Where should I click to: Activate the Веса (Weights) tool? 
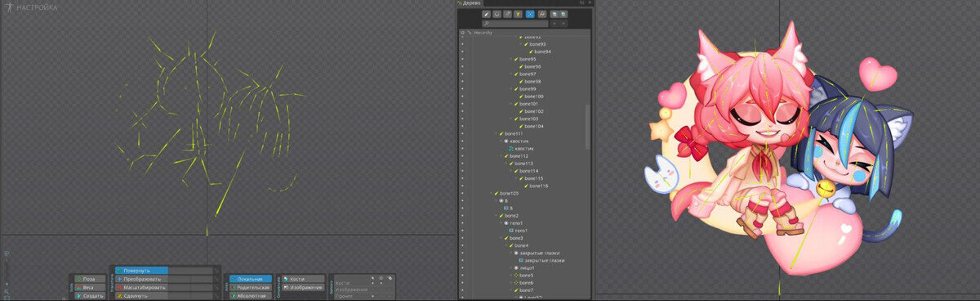(90, 287)
